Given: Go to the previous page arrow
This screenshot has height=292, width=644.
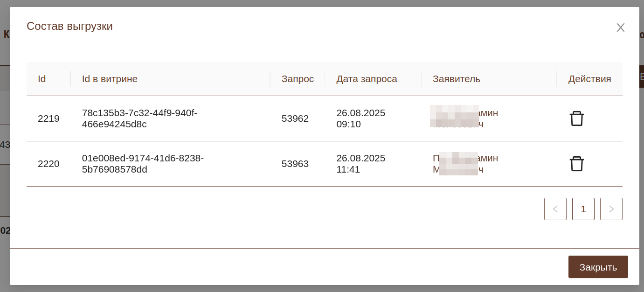Looking at the screenshot, I should click(x=555, y=209).
